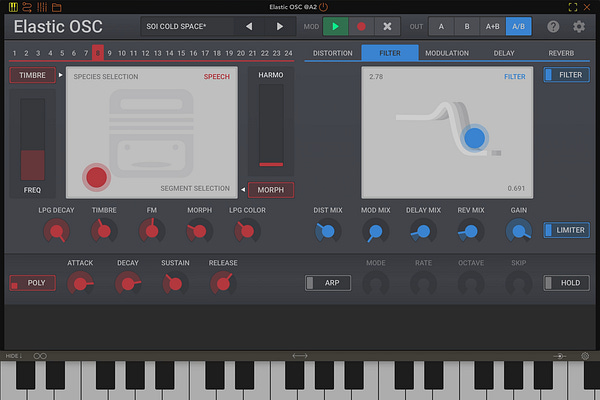
Task: Click the MORPH button
Action: 271,190
